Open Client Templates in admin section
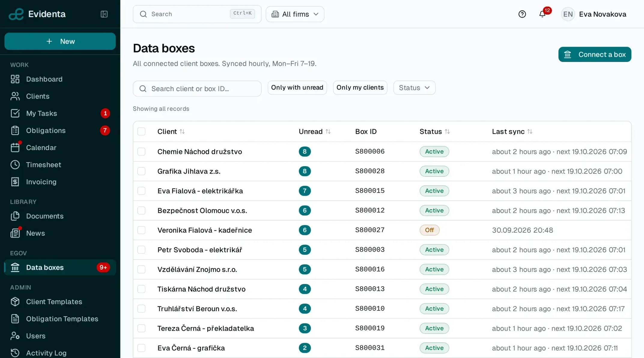644x358 pixels. pos(60,301)
